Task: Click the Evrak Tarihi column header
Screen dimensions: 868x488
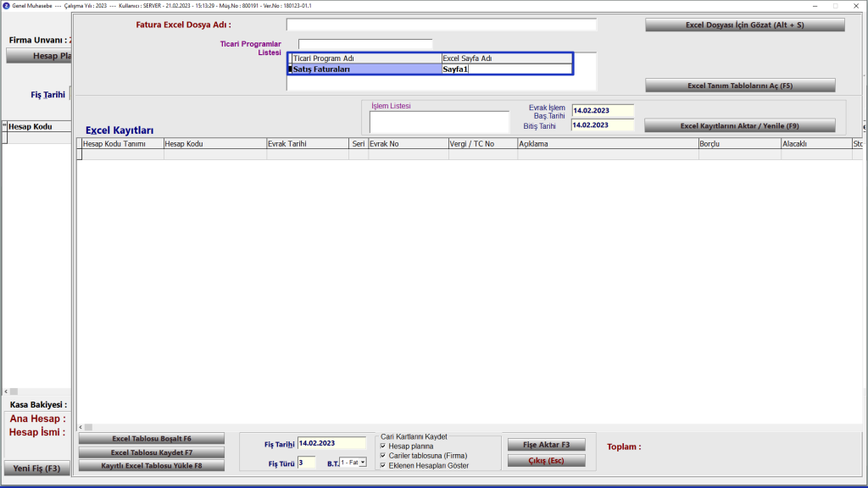Action: pyautogui.click(x=307, y=144)
